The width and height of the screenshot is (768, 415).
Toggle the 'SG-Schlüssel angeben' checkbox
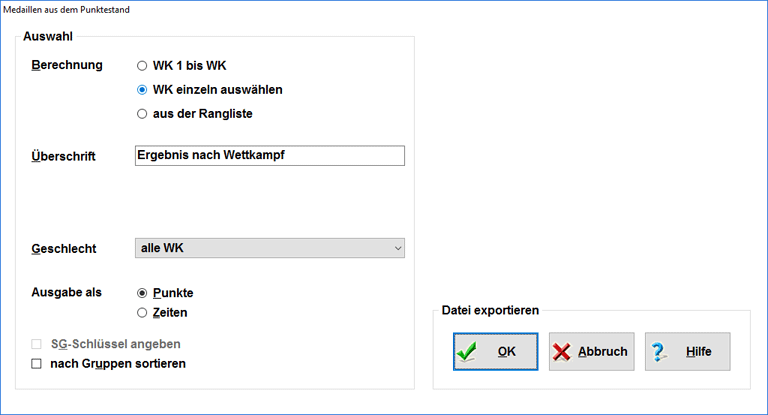37,344
